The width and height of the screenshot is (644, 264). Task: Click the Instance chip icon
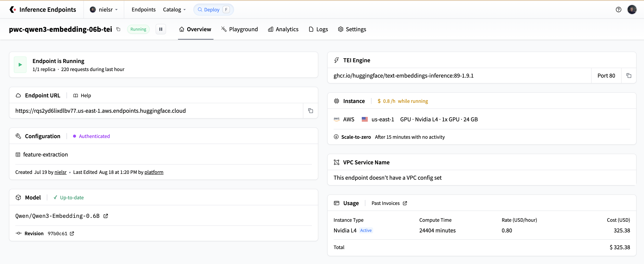pos(337,101)
